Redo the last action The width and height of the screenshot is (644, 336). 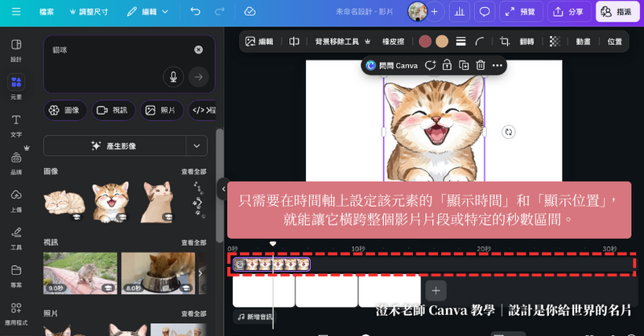220,11
